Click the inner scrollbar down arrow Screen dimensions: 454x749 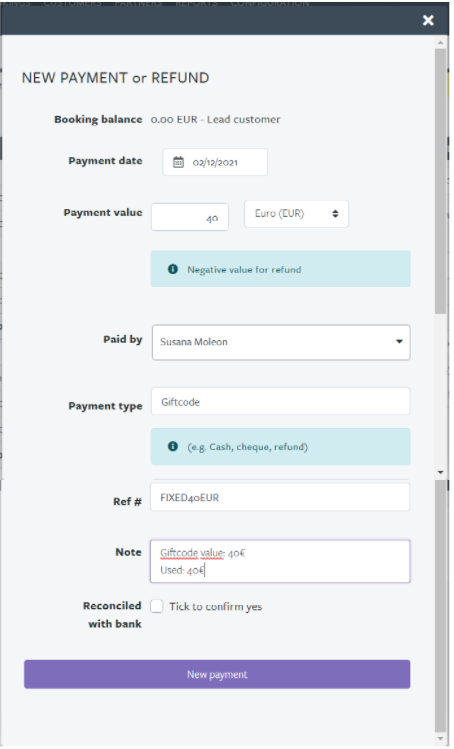440,472
